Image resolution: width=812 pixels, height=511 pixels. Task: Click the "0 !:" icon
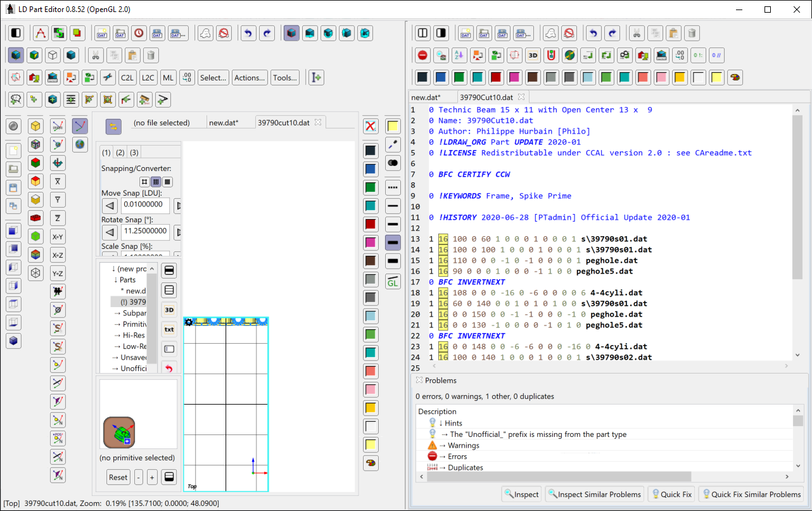pyautogui.click(x=699, y=55)
